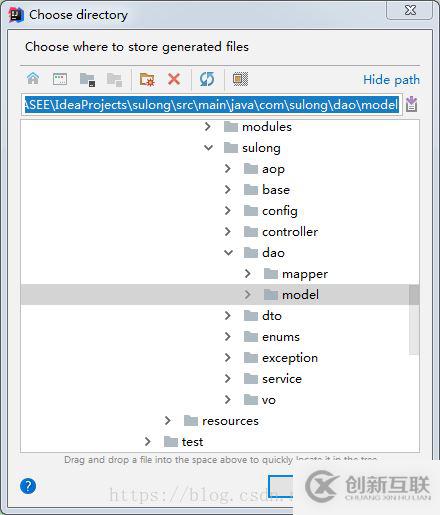Open the help question mark button
Screen dimensions: 440x515
click(28, 486)
